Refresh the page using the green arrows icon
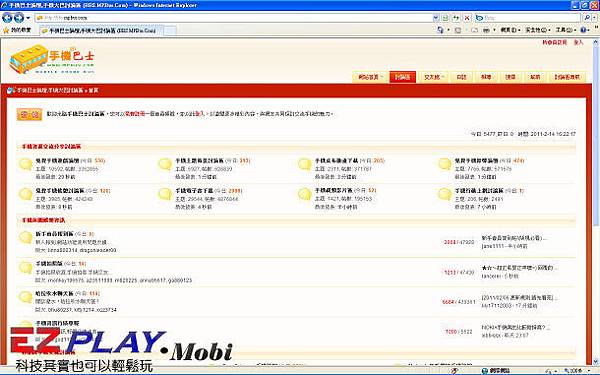The image size is (600, 375). pos(456,18)
